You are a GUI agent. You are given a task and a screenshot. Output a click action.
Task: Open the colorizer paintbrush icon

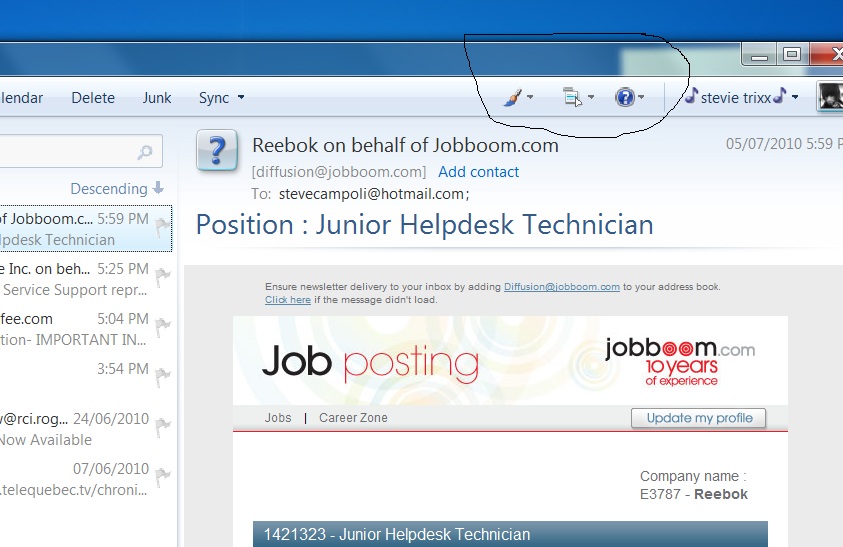click(x=513, y=97)
